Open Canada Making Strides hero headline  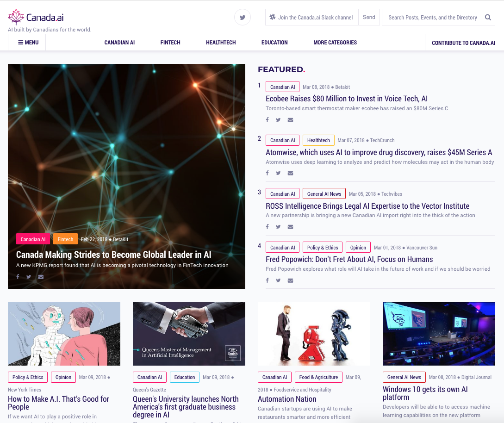point(114,255)
